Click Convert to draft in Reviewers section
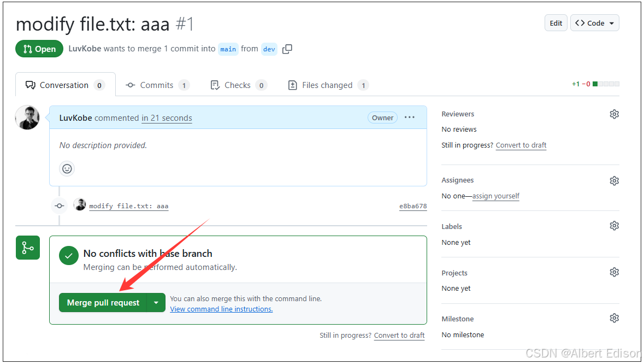Viewport: 644px width, 364px height. coord(521,145)
